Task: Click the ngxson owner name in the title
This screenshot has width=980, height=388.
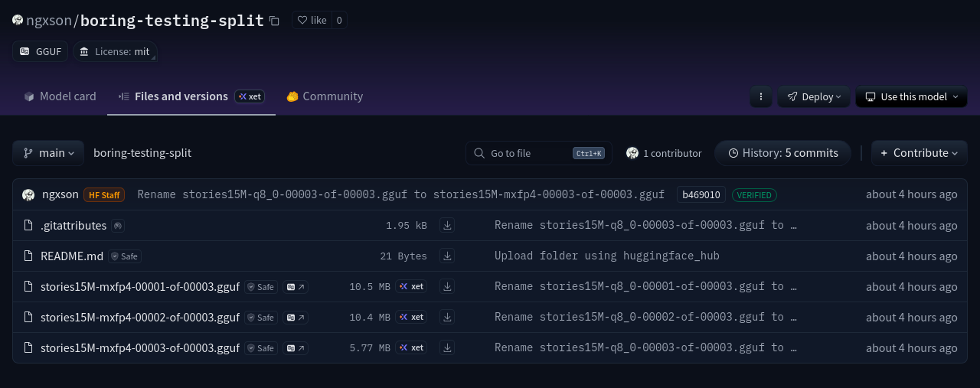Action: [49, 21]
